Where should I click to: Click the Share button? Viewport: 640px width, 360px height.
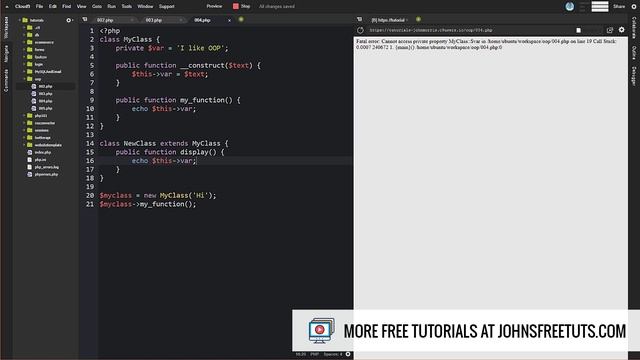pyautogui.click(x=619, y=6)
